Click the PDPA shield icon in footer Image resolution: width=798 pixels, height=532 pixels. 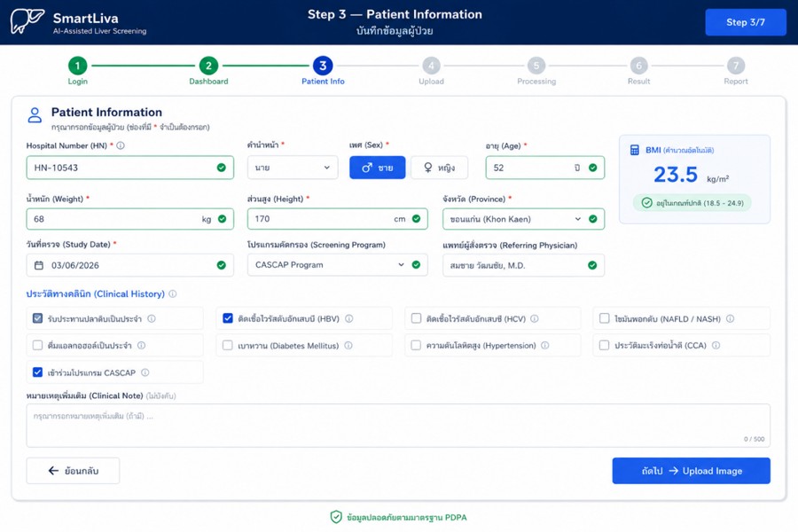(x=336, y=517)
